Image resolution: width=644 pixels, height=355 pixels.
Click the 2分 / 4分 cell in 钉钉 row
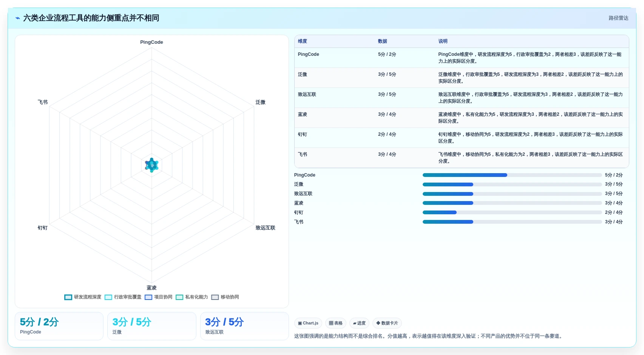[387, 134]
